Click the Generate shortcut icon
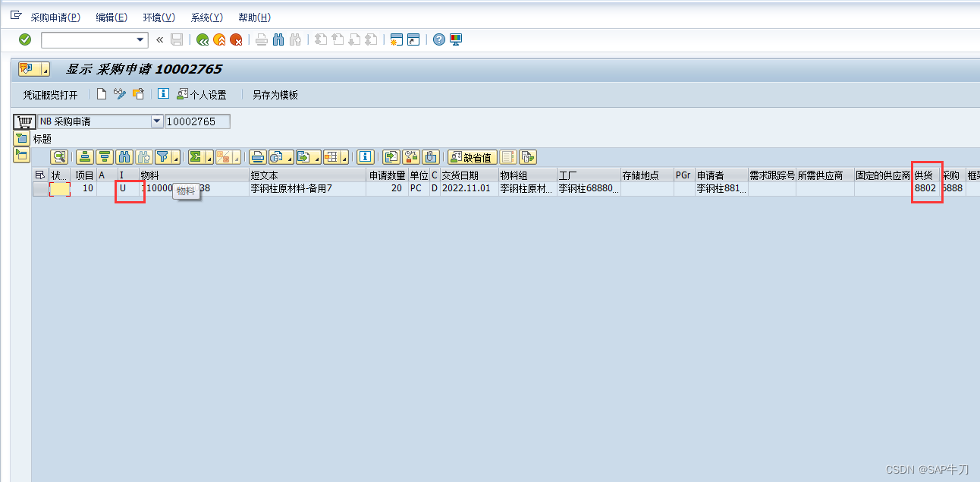 point(413,39)
